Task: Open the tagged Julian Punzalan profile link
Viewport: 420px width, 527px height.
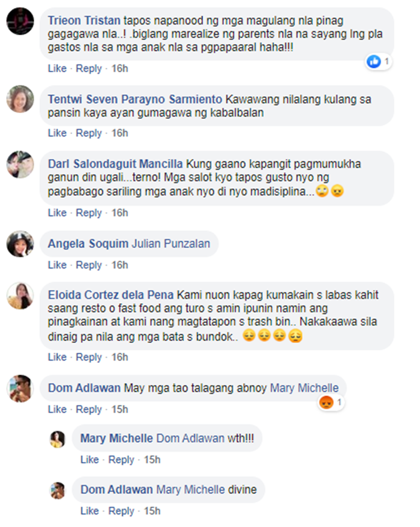Action: [x=171, y=243]
